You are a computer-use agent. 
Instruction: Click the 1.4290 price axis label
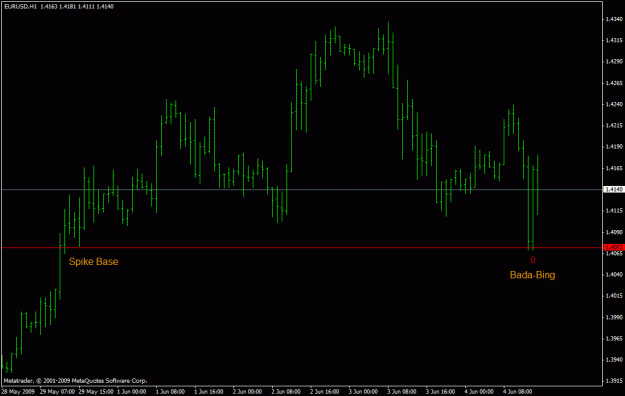pos(614,62)
